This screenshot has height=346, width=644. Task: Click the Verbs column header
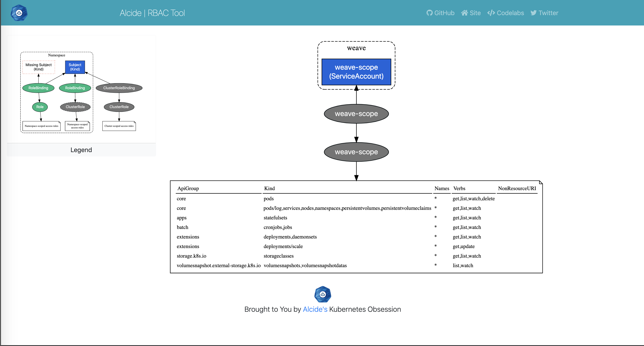[x=459, y=189]
